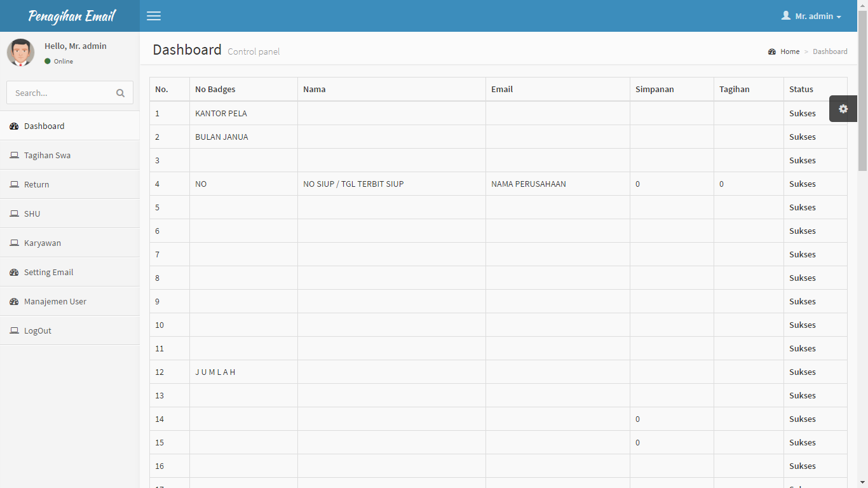Image resolution: width=868 pixels, height=488 pixels.
Task: Click the Home breadcrumb link
Action: point(790,51)
